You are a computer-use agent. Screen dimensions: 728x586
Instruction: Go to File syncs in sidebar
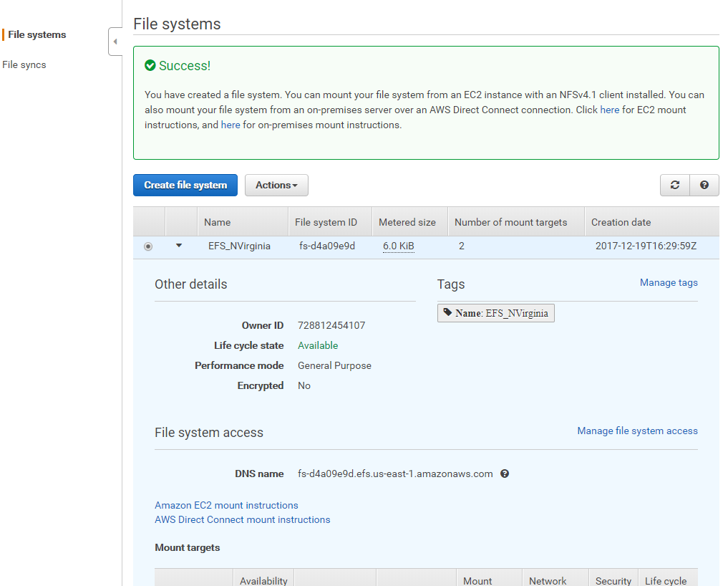click(24, 64)
